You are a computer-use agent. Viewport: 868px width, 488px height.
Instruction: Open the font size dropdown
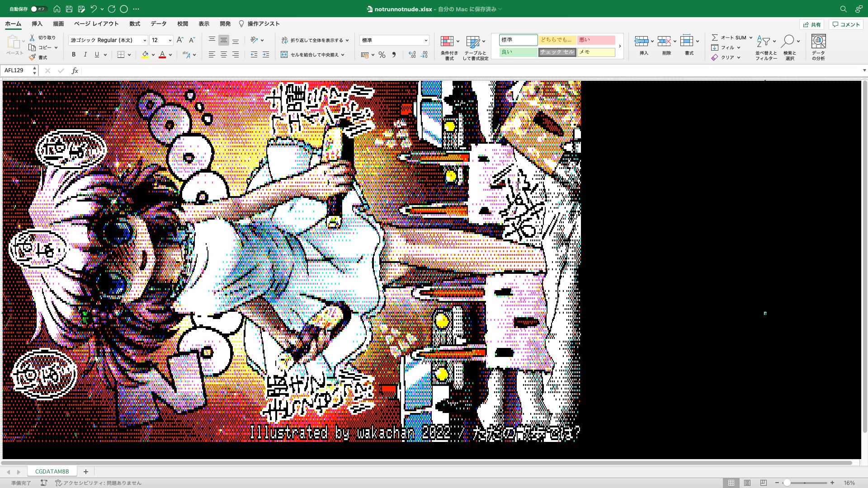click(x=170, y=40)
